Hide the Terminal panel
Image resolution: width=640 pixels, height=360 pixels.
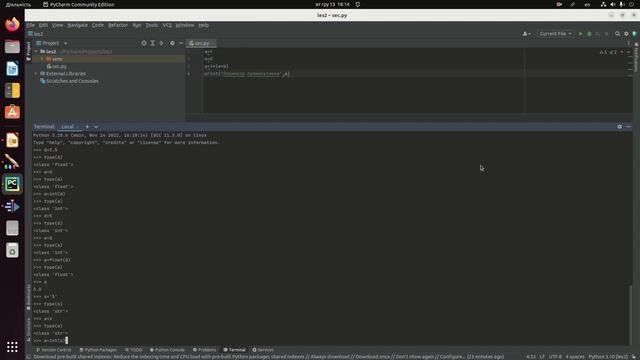[x=628, y=127]
